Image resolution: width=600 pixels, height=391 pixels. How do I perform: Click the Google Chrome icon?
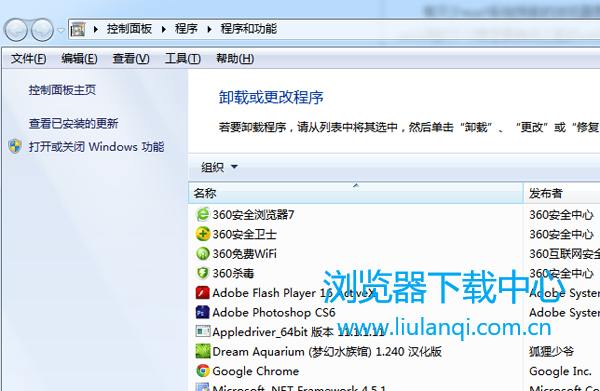click(x=203, y=371)
